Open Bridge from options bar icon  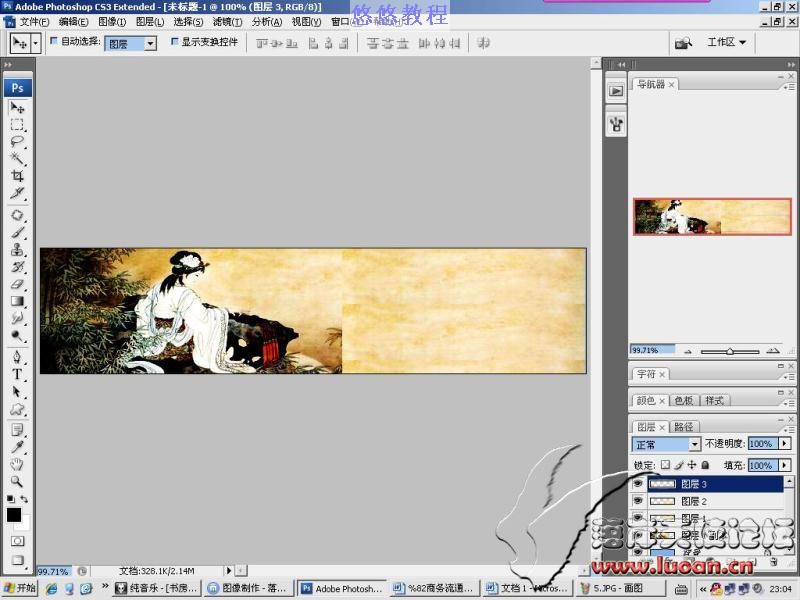point(683,43)
